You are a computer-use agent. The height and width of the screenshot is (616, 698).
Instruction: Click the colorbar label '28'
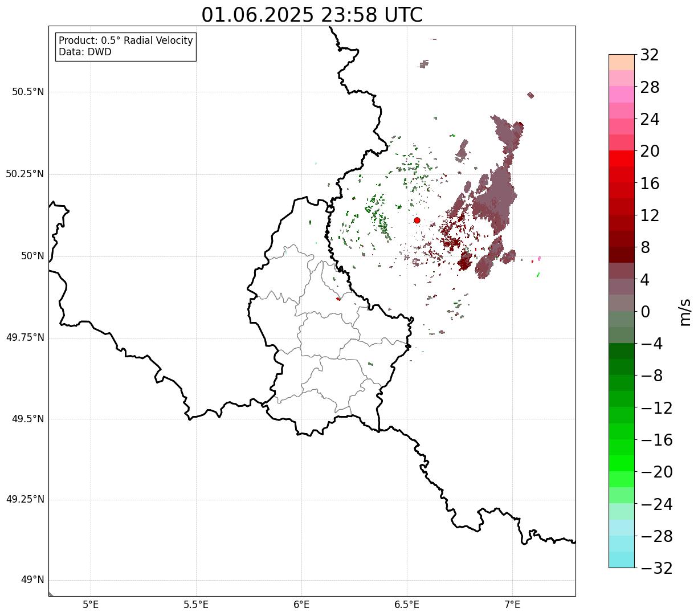(650, 88)
